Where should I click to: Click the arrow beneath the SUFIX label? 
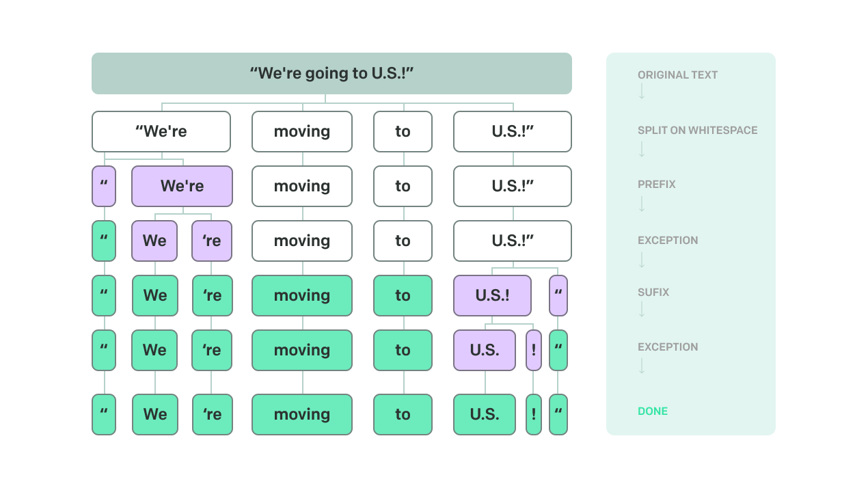[642, 310]
